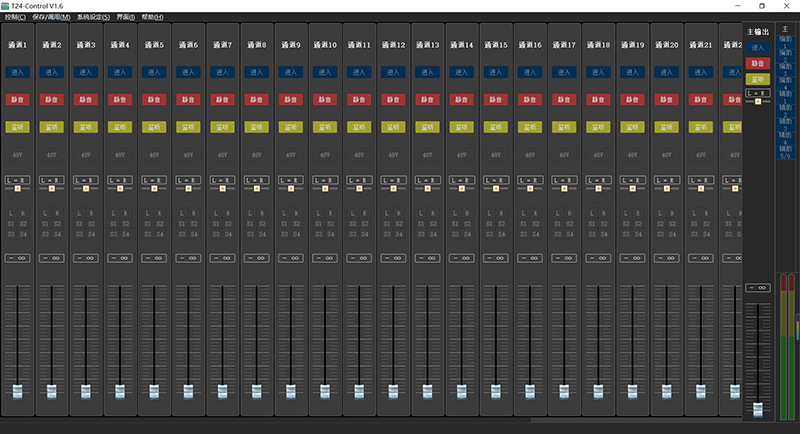The height and width of the screenshot is (434, 800).
Task: Open the 帮助(H) menu
Action: pos(152,18)
